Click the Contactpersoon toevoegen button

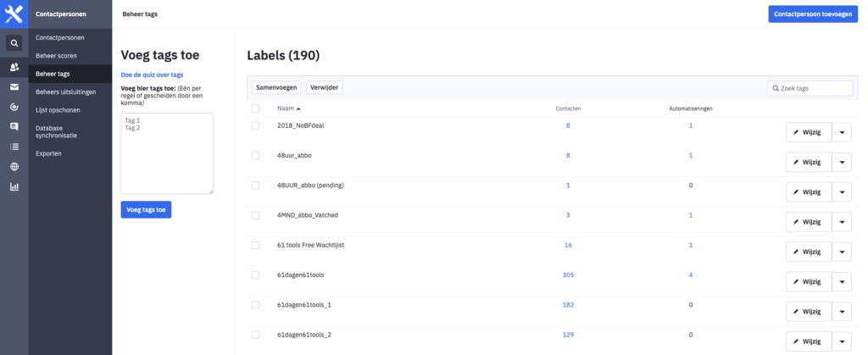(x=813, y=14)
